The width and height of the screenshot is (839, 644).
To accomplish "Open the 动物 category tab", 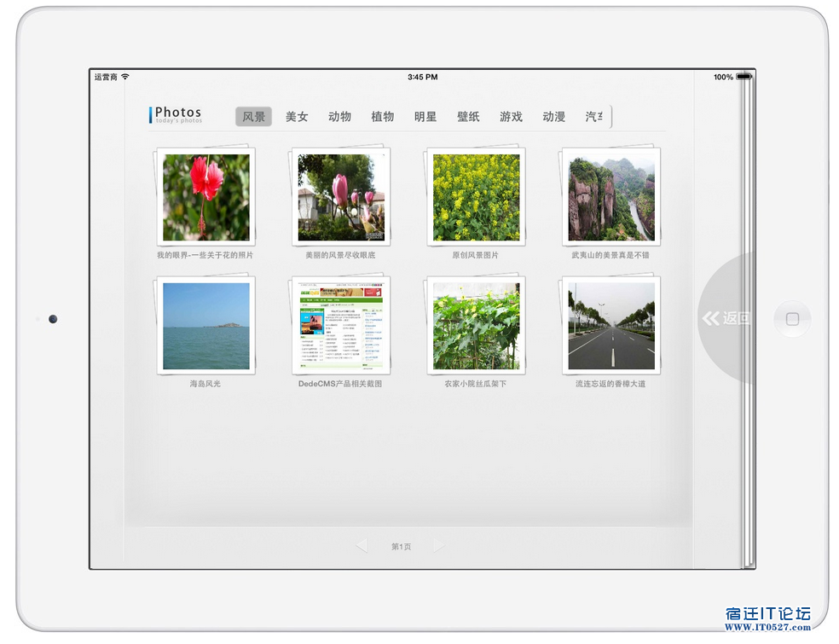I will [x=339, y=117].
